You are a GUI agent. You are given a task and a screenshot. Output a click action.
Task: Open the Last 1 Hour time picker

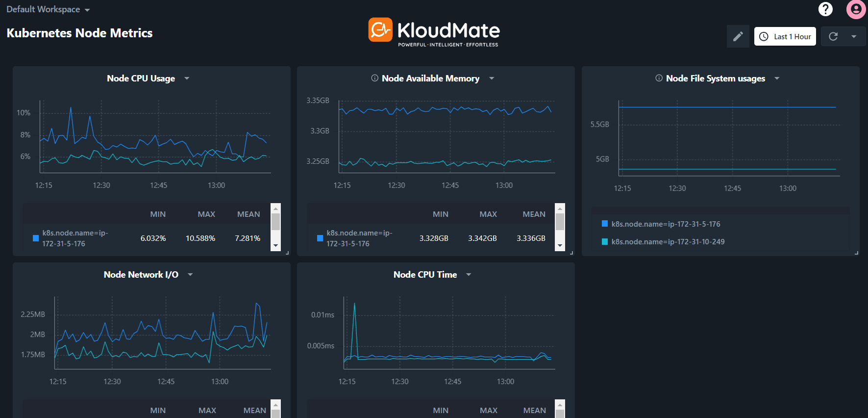pyautogui.click(x=785, y=36)
